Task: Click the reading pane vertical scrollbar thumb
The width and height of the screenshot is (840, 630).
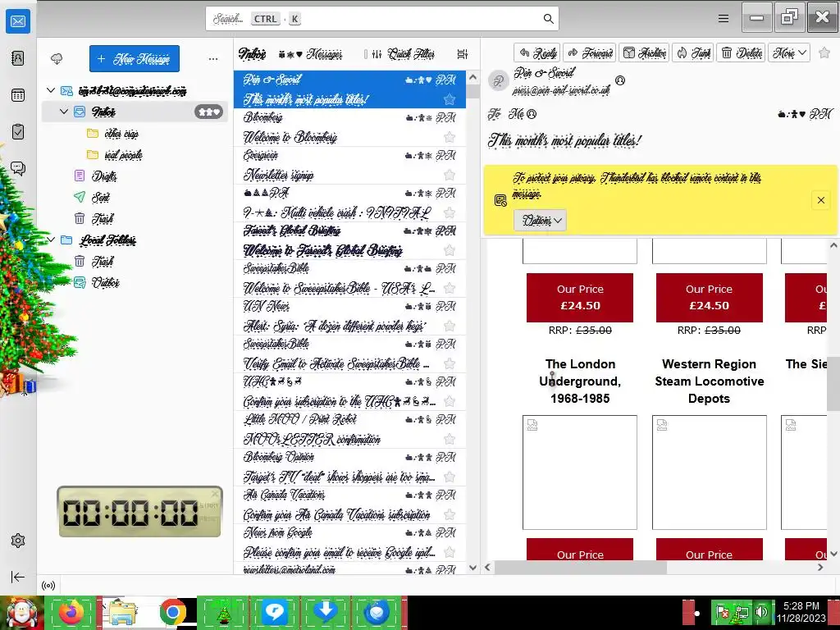Action: pyautogui.click(x=833, y=384)
